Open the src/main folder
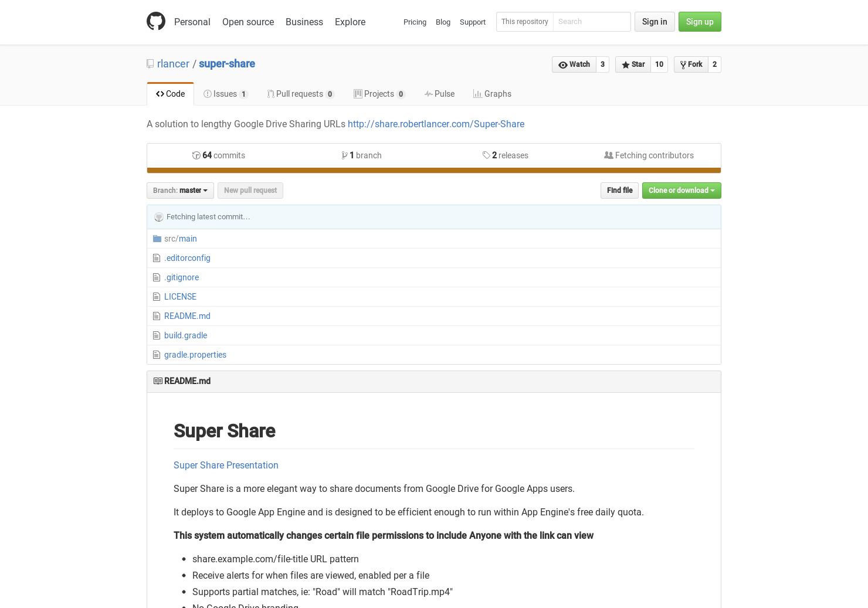This screenshot has width=868, height=608. (181, 239)
